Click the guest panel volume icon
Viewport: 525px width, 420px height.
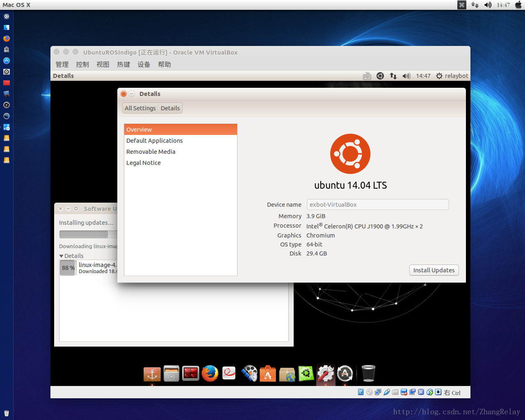tap(406, 76)
